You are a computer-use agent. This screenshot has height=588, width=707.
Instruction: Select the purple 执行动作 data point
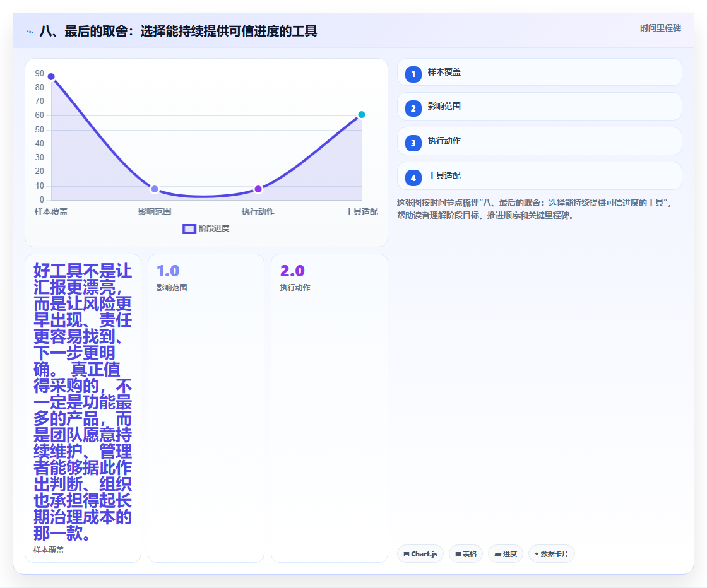(258, 189)
